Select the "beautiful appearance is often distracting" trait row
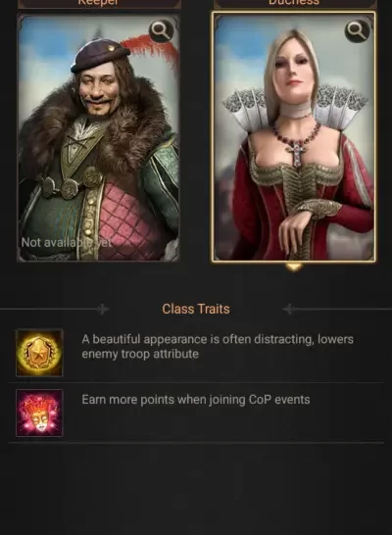The height and width of the screenshot is (535, 392). pos(196,353)
